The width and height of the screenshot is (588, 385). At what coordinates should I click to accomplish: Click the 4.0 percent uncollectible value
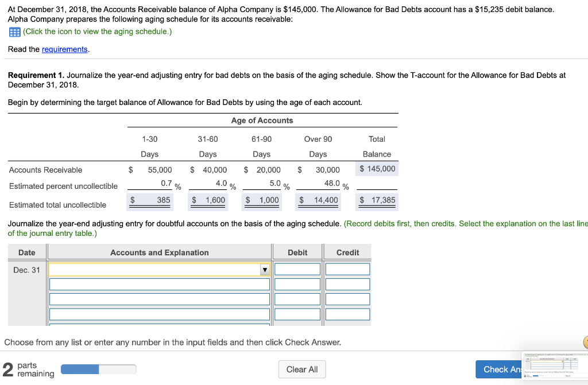point(221,183)
